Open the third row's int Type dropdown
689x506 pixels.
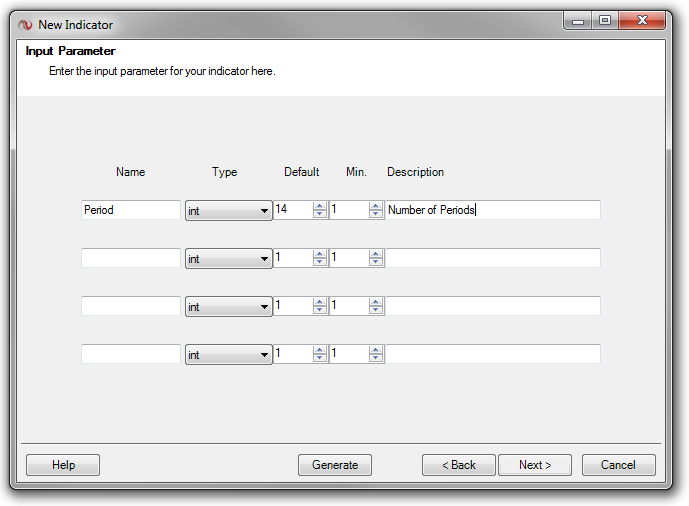[228, 306]
